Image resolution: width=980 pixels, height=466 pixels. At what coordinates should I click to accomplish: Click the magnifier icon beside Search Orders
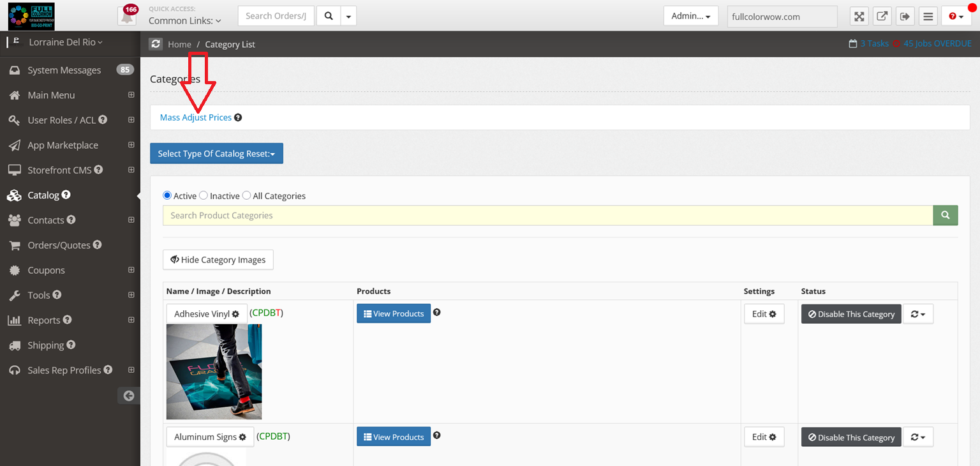(x=329, y=16)
